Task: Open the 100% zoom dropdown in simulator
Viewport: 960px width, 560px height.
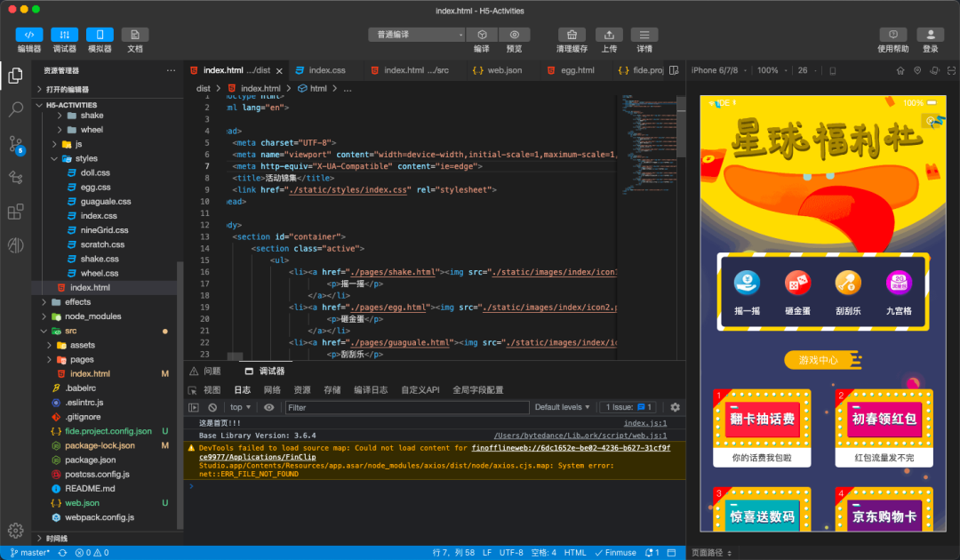Action: (772, 70)
